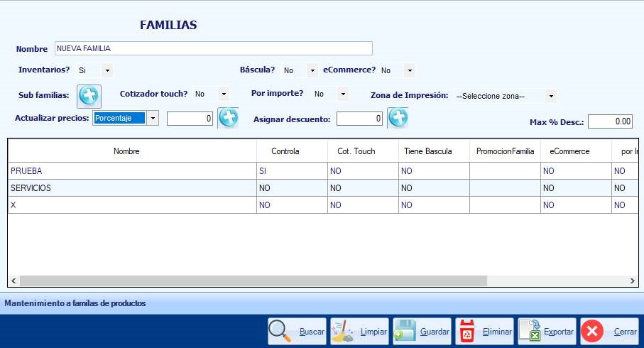The height and width of the screenshot is (348, 644).
Task: Click the Cot. Touch column header
Action: pos(363,151)
